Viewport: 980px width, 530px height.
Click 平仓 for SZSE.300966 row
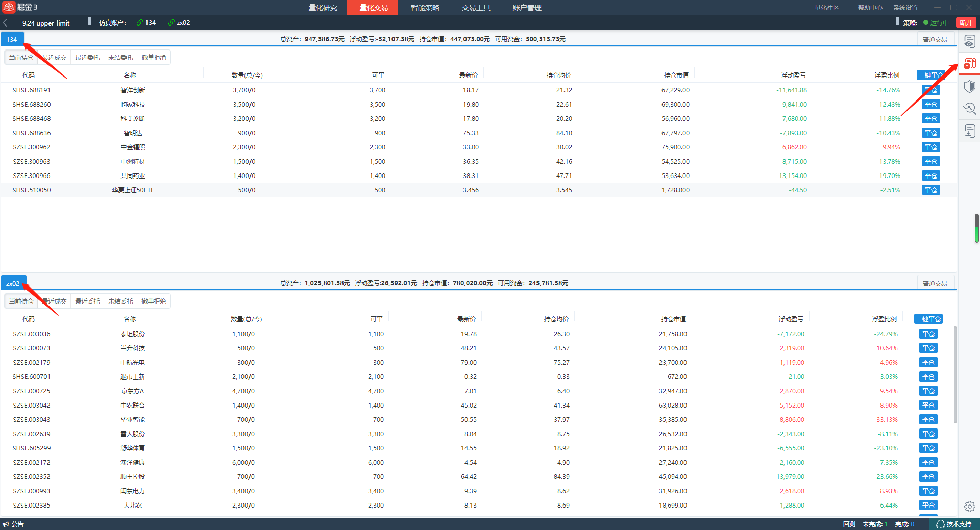pos(930,176)
